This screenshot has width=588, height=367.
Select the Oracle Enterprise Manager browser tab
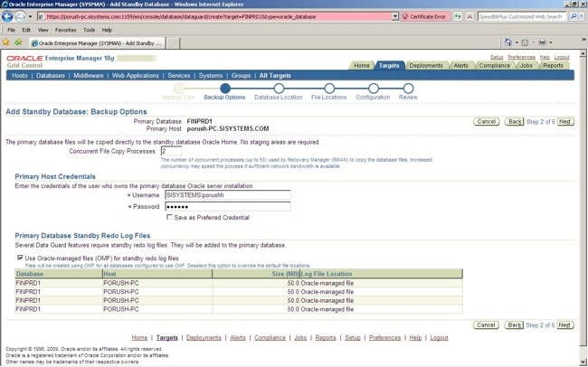coord(97,43)
